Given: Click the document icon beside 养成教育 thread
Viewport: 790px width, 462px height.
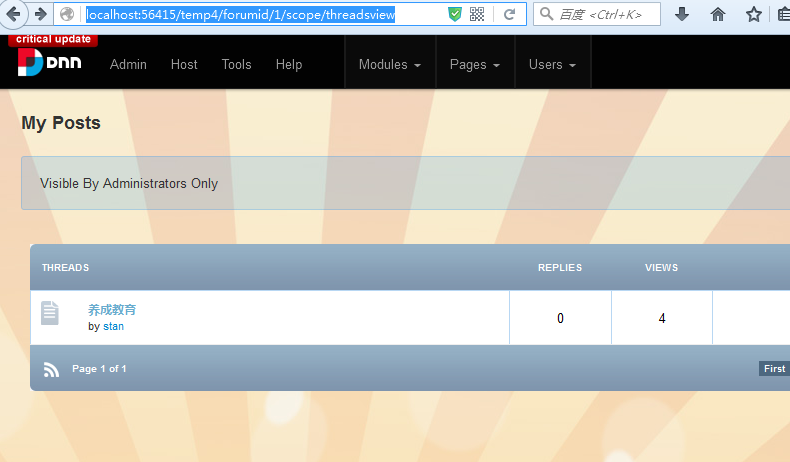Looking at the screenshot, I should pyautogui.click(x=50, y=313).
